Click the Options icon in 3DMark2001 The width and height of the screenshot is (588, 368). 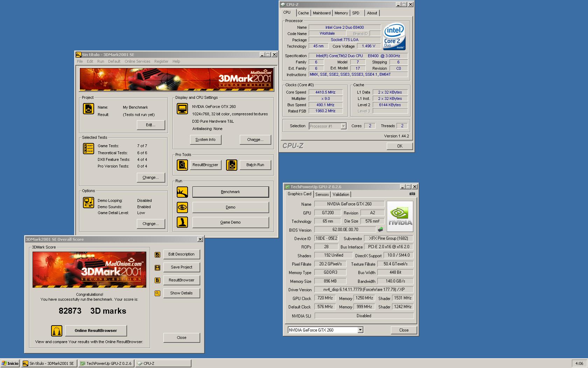point(88,203)
